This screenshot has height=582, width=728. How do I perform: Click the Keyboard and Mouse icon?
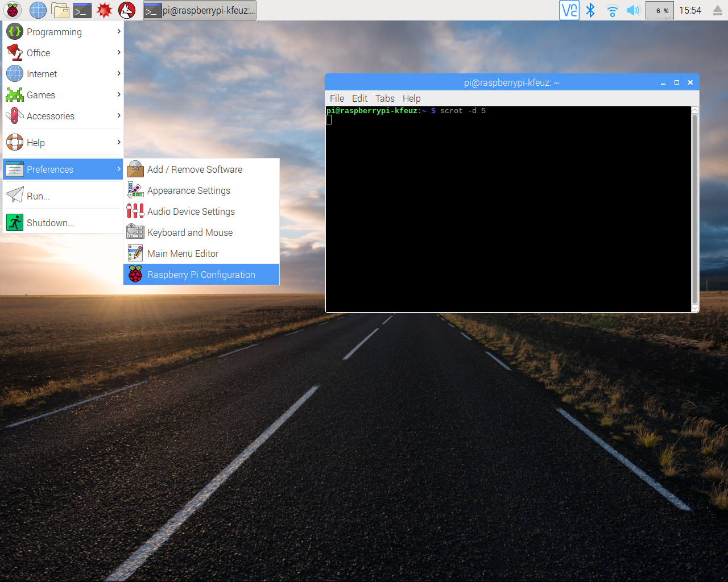(x=135, y=232)
